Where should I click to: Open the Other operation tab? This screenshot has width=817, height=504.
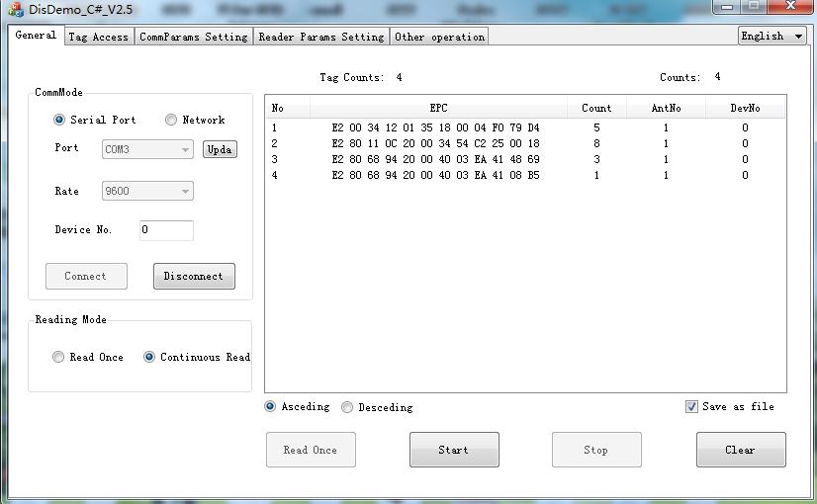(439, 37)
